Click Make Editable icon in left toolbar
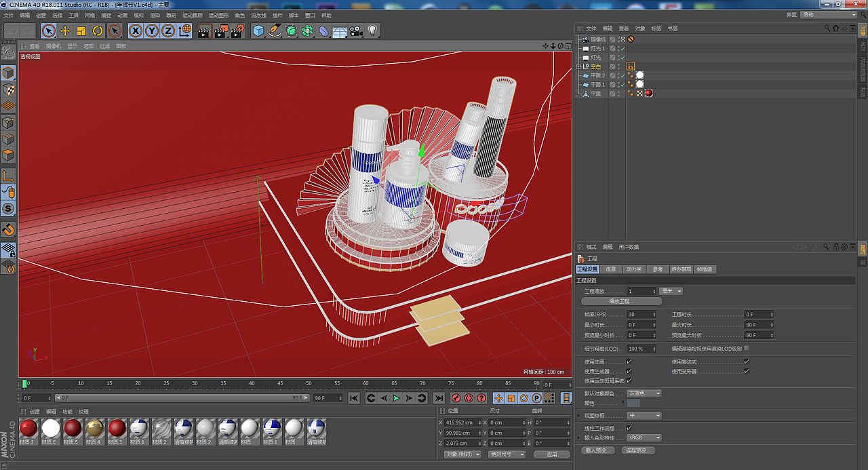The width and height of the screenshot is (868, 470). 8,53
